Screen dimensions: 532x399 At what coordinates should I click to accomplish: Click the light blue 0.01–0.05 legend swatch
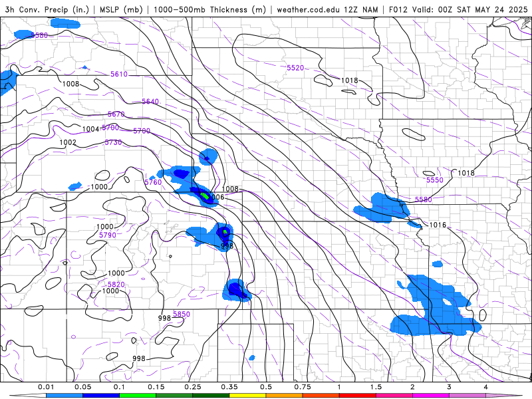[x=65, y=396]
